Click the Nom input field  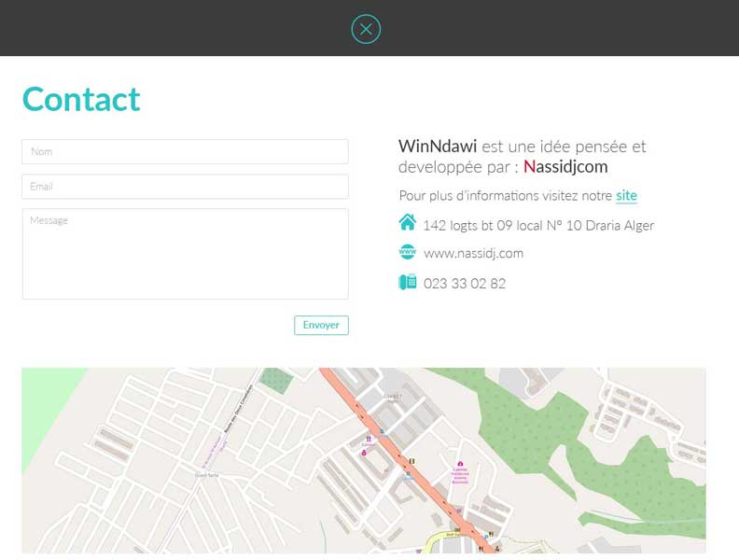tap(186, 152)
